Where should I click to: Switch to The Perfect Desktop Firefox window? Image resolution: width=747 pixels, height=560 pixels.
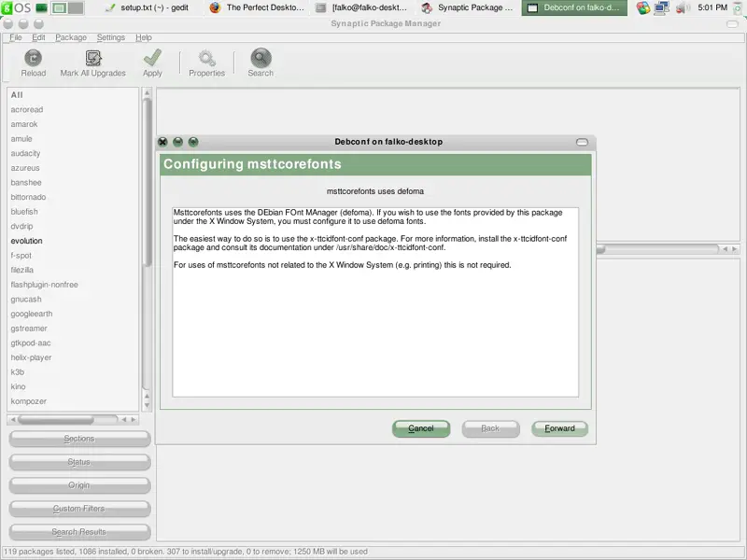click(257, 7)
